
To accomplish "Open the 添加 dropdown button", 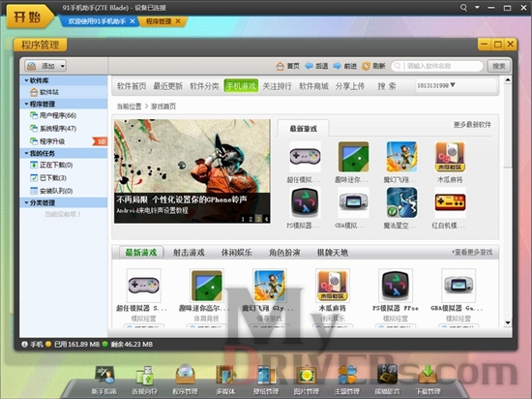I will tap(45, 66).
